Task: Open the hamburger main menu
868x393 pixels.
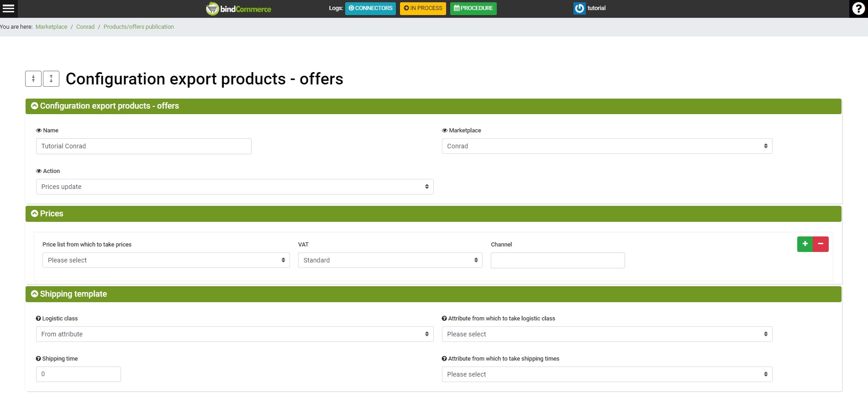Action: coord(9,8)
